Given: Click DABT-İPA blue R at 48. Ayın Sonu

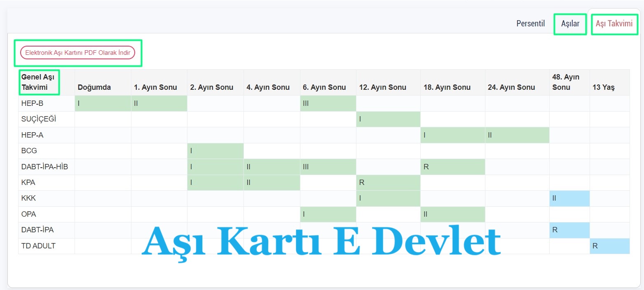Looking at the screenshot, I should pos(569,230).
